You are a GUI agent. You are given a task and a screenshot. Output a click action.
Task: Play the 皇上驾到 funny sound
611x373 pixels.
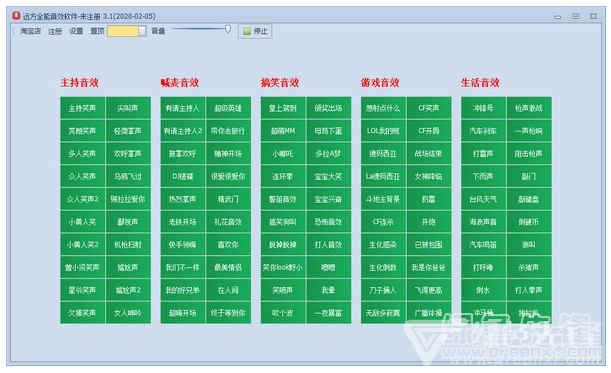(283, 108)
